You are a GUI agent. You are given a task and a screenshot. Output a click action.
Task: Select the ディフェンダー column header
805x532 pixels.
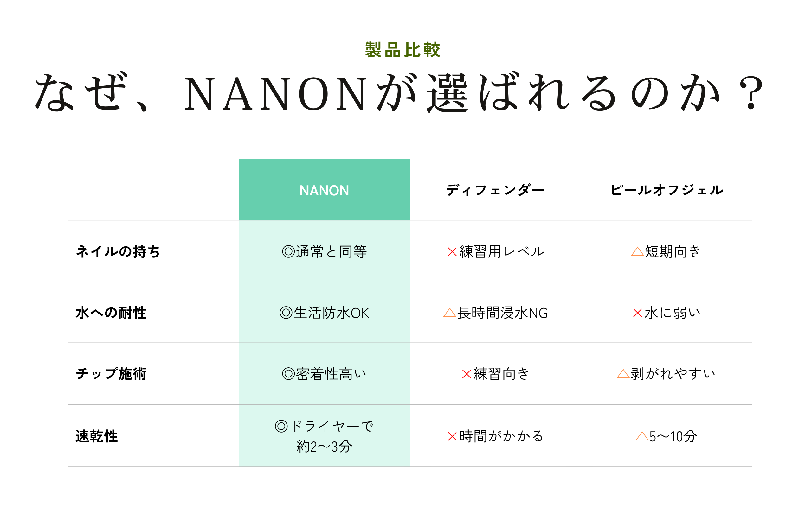point(495,190)
